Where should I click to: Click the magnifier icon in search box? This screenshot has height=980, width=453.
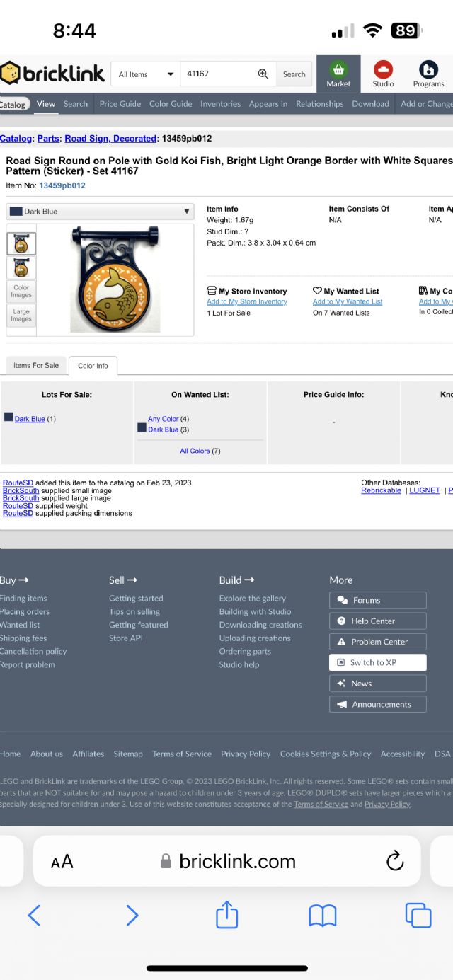coord(263,74)
